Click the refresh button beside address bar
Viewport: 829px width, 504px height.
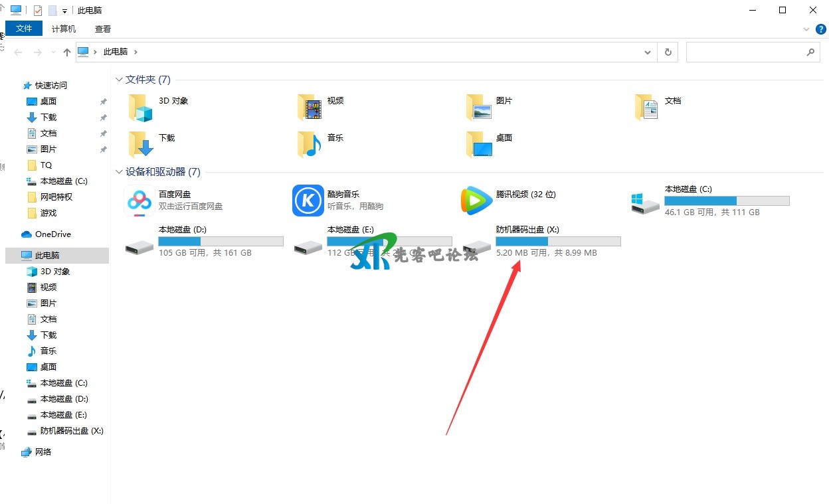pos(668,52)
